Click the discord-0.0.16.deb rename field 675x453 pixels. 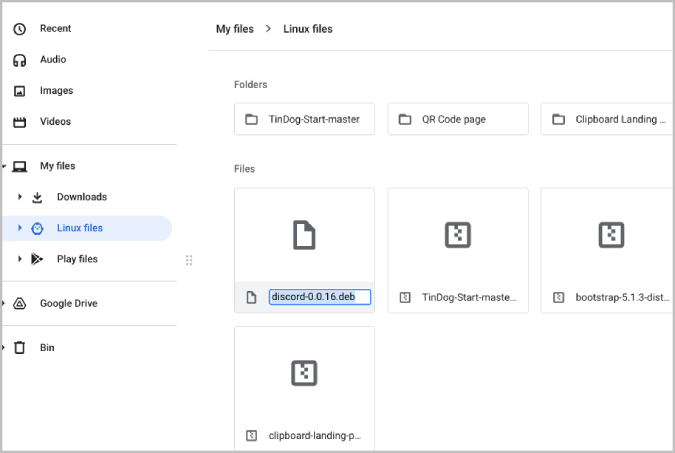click(320, 297)
